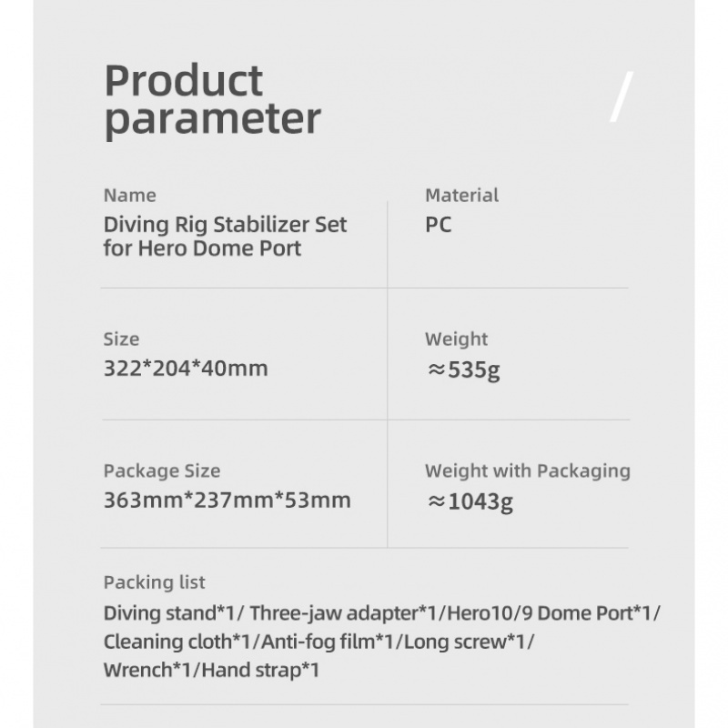Click the Size label
728x728 pixels.
pyautogui.click(x=121, y=339)
